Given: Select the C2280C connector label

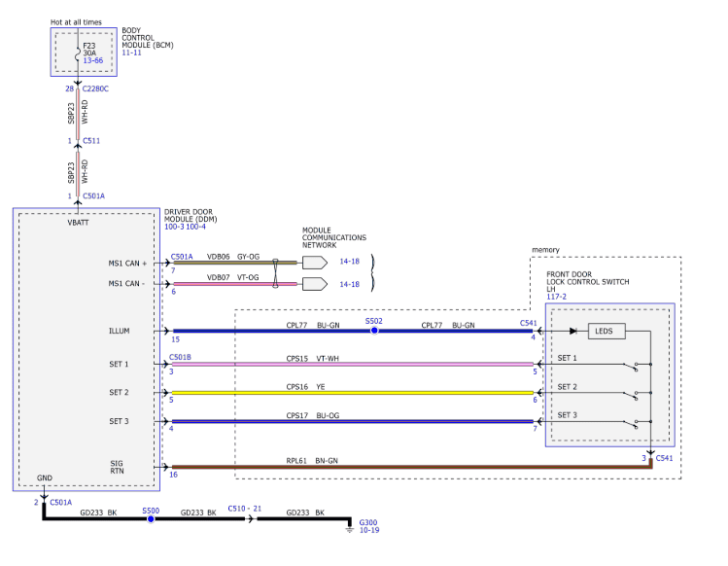Looking at the screenshot, I should point(98,88).
